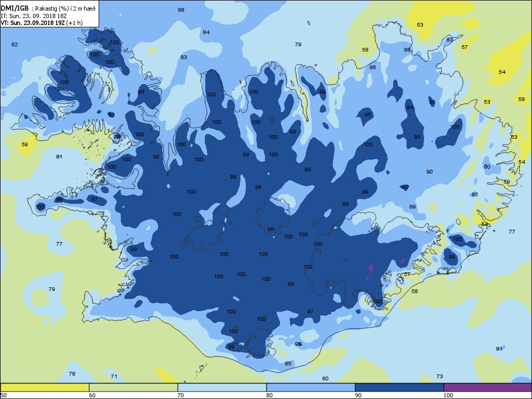
Task: Click the yellow 50–60 legend swatch
Action: coord(45,387)
